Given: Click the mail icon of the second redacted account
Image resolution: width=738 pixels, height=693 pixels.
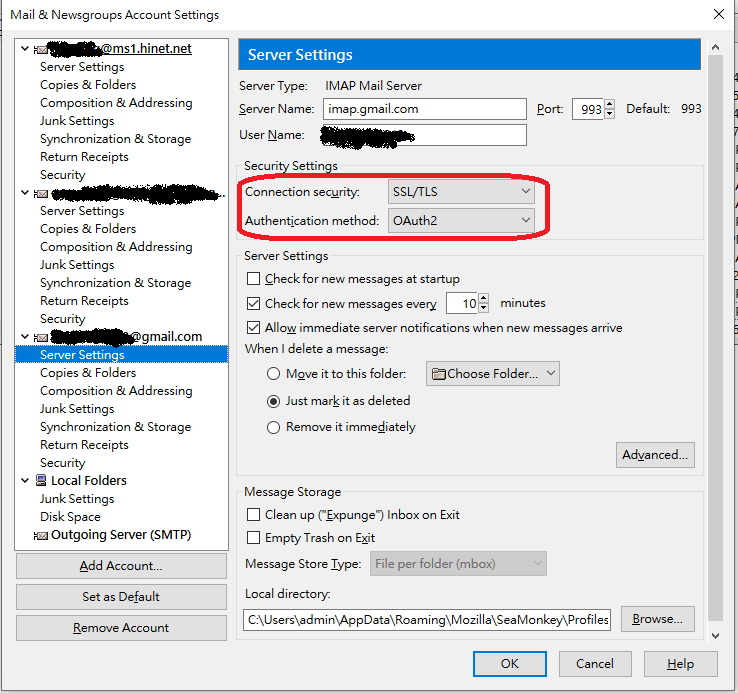Looking at the screenshot, I should [x=41, y=193].
